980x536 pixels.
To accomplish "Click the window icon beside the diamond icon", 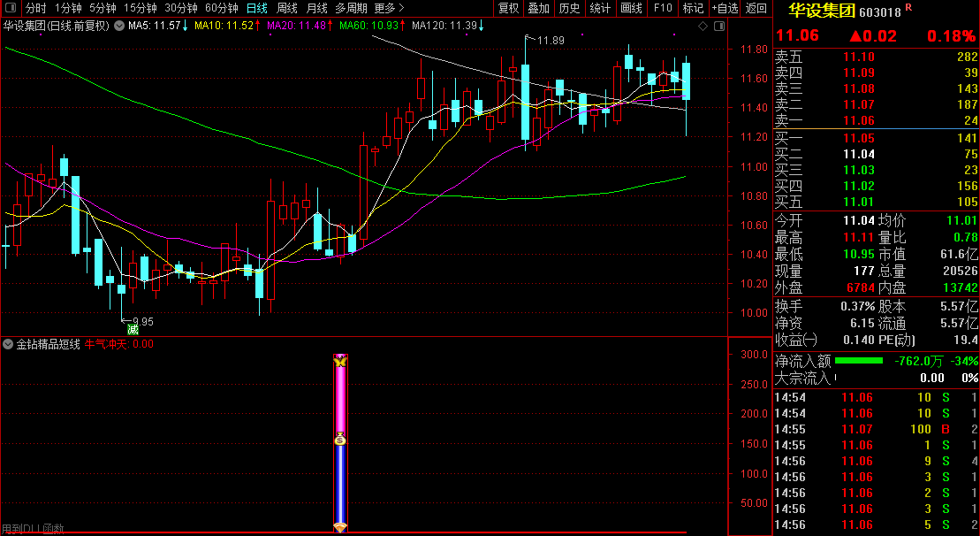I will (716, 27).
